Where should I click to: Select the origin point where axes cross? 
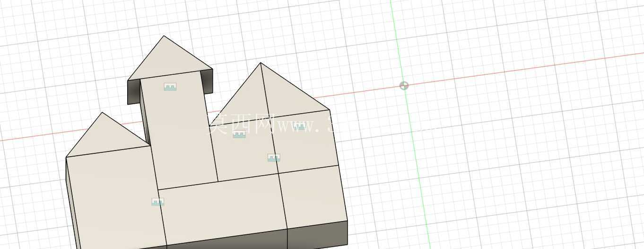click(404, 86)
